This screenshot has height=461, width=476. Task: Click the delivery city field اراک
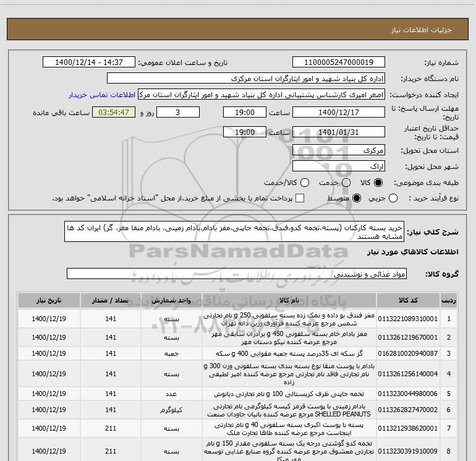click(x=339, y=166)
